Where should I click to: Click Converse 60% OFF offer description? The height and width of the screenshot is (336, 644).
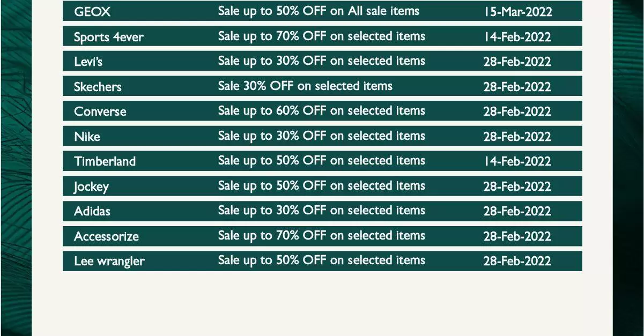point(322,111)
